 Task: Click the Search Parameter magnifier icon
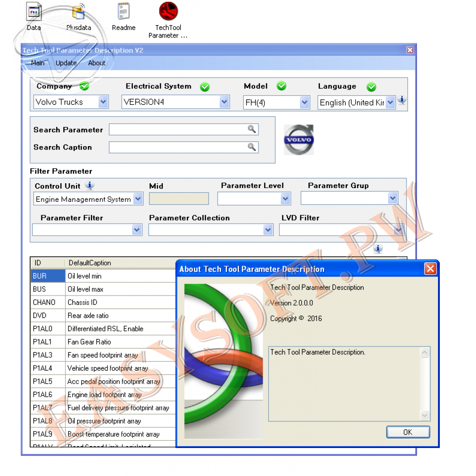[x=252, y=129]
